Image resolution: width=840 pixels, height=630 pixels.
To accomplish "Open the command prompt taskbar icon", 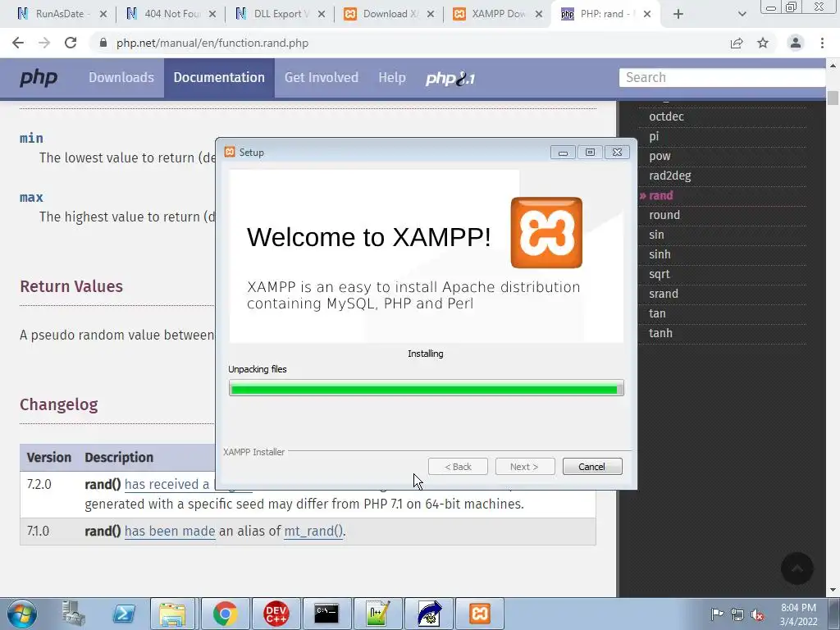I will (x=326, y=614).
